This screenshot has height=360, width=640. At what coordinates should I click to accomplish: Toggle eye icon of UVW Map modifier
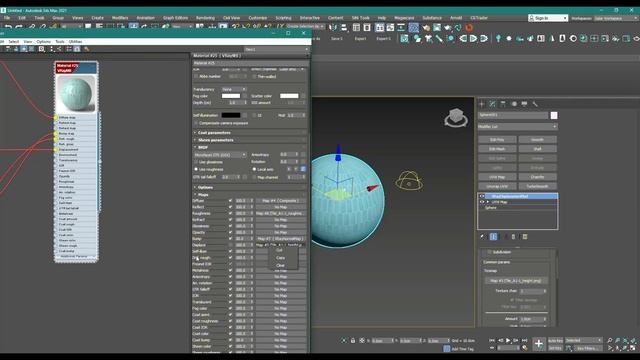(482, 202)
